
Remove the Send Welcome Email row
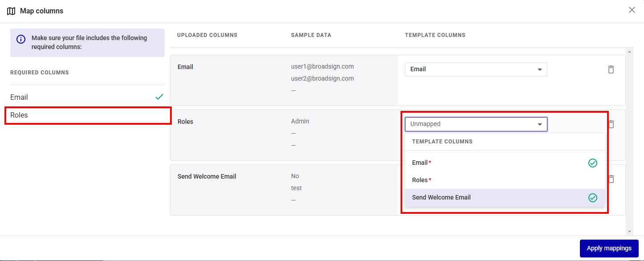(x=612, y=179)
